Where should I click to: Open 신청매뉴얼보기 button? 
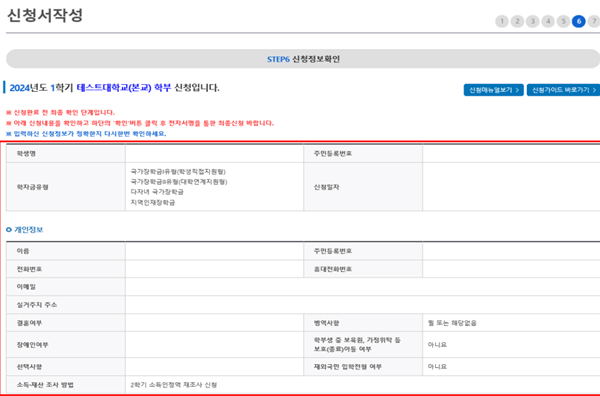pos(494,90)
